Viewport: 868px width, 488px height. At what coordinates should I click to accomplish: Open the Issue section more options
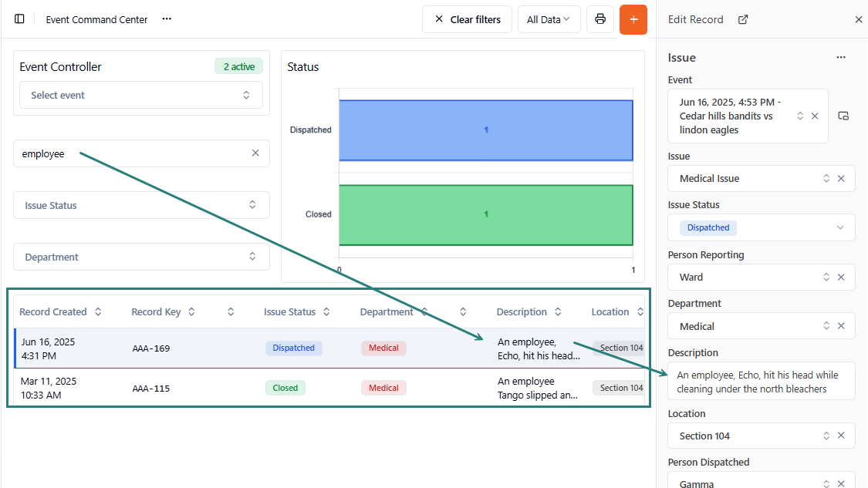tap(841, 58)
